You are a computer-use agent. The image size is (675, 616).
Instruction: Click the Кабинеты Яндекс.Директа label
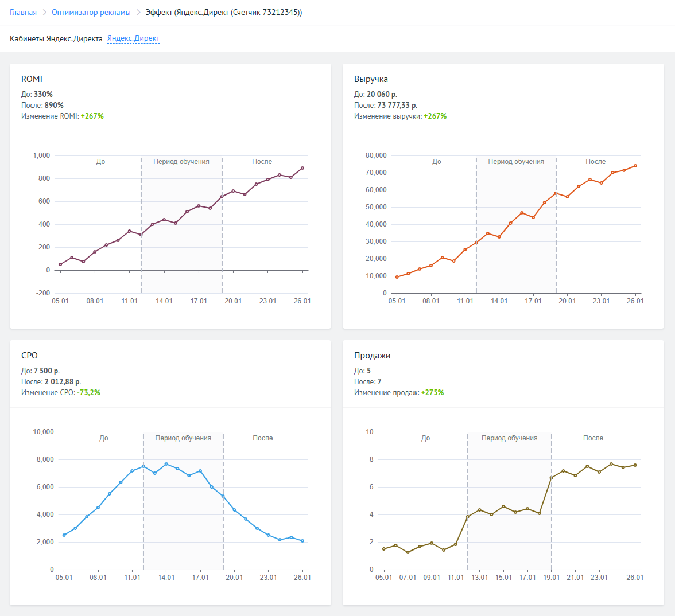pyautogui.click(x=56, y=39)
